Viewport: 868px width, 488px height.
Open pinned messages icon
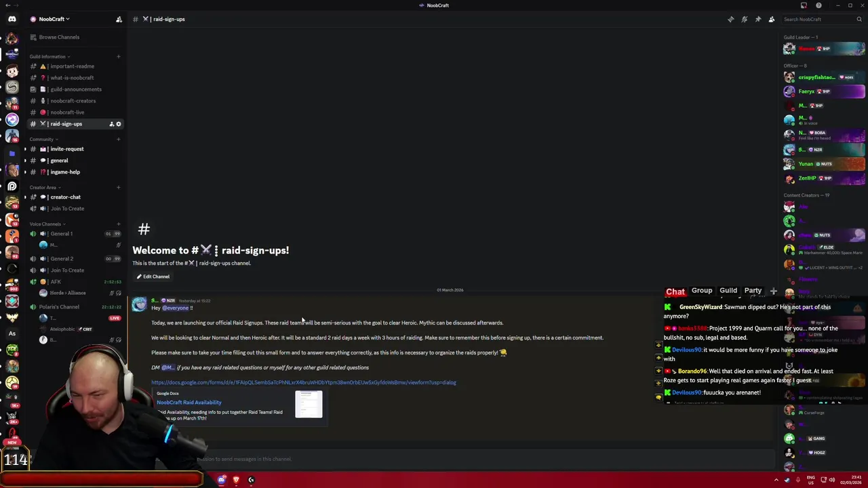click(x=757, y=19)
